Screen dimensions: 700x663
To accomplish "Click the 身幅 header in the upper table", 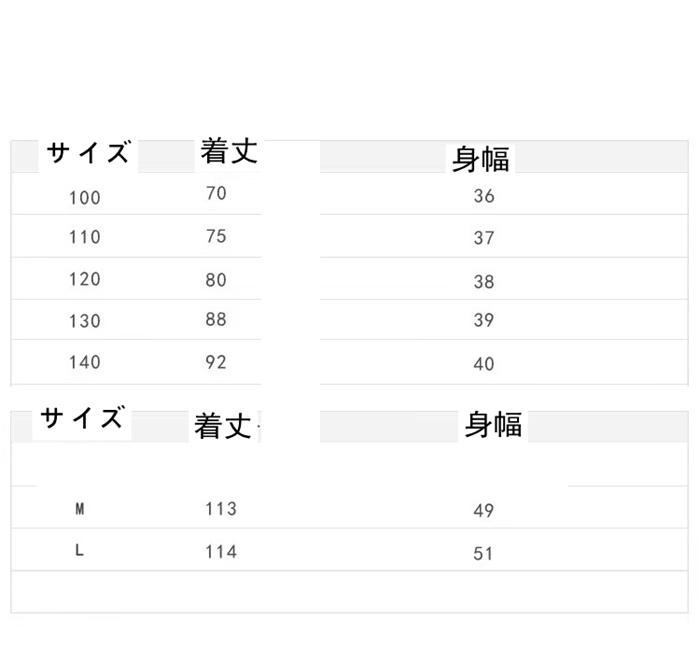I will 481,158.
